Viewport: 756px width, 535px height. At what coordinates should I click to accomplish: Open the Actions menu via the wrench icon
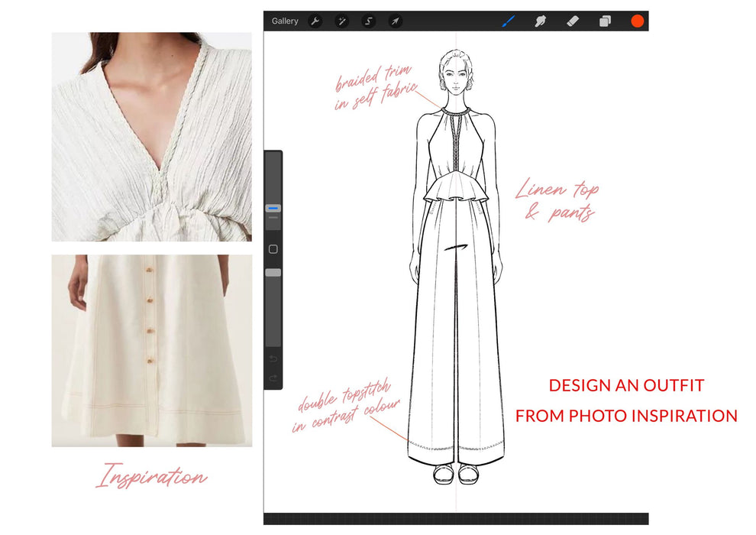pos(315,21)
